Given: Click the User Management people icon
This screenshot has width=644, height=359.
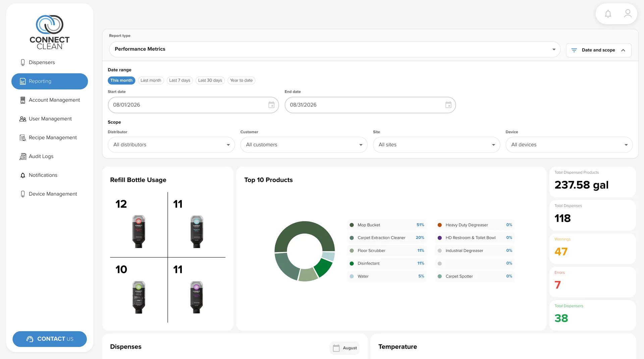Looking at the screenshot, I should [23, 119].
